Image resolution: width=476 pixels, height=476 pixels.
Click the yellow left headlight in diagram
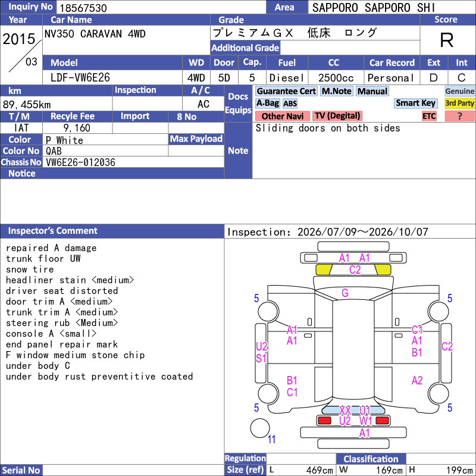pyautogui.click(x=324, y=270)
